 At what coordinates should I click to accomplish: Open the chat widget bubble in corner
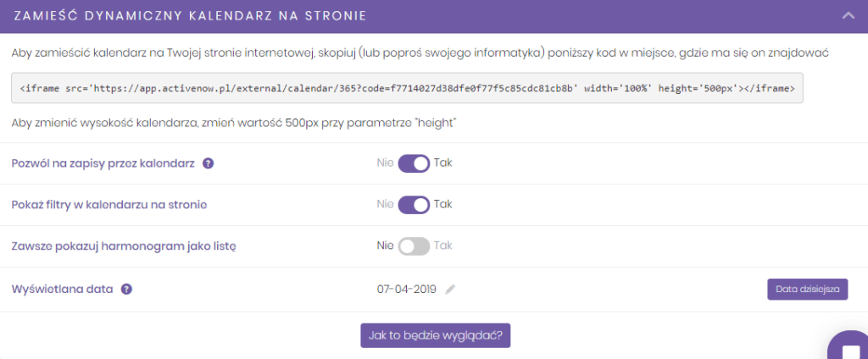pos(849,347)
